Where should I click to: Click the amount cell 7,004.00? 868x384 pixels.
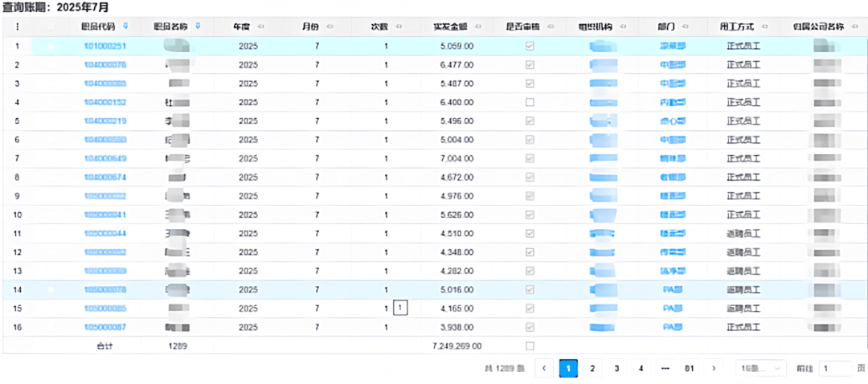[x=457, y=159]
